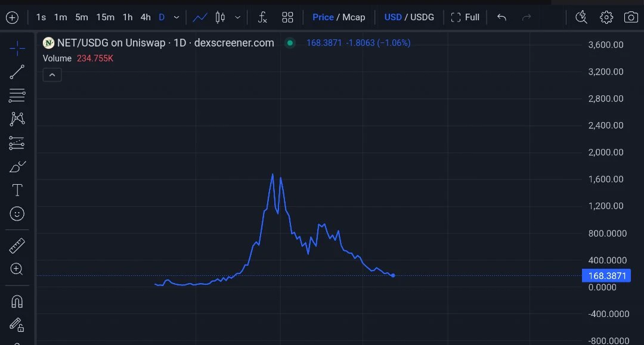Screen dimensions: 644x345
Task: Select the 1m timeframe
Action: coord(60,17)
